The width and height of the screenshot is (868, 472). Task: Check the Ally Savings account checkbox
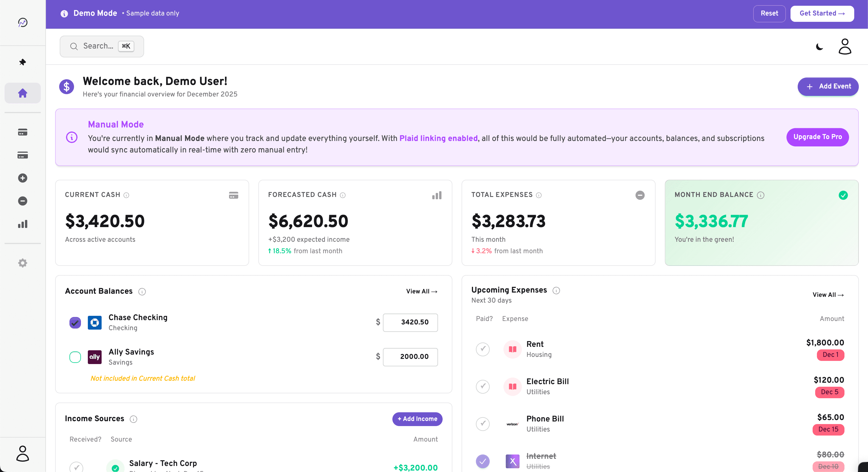(75, 357)
